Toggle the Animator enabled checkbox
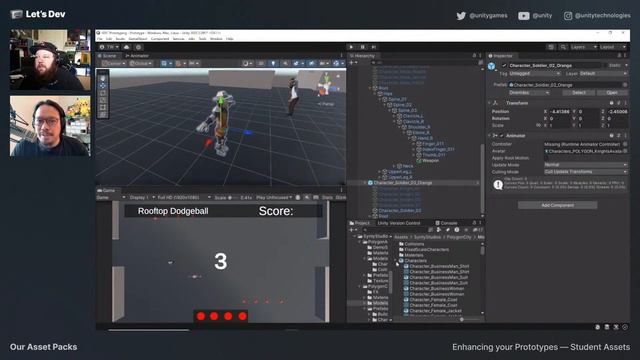 [x=502, y=136]
